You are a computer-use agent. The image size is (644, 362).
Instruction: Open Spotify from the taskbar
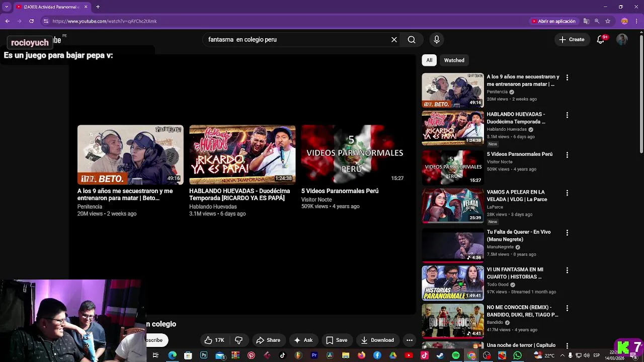pyautogui.click(x=456, y=355)
